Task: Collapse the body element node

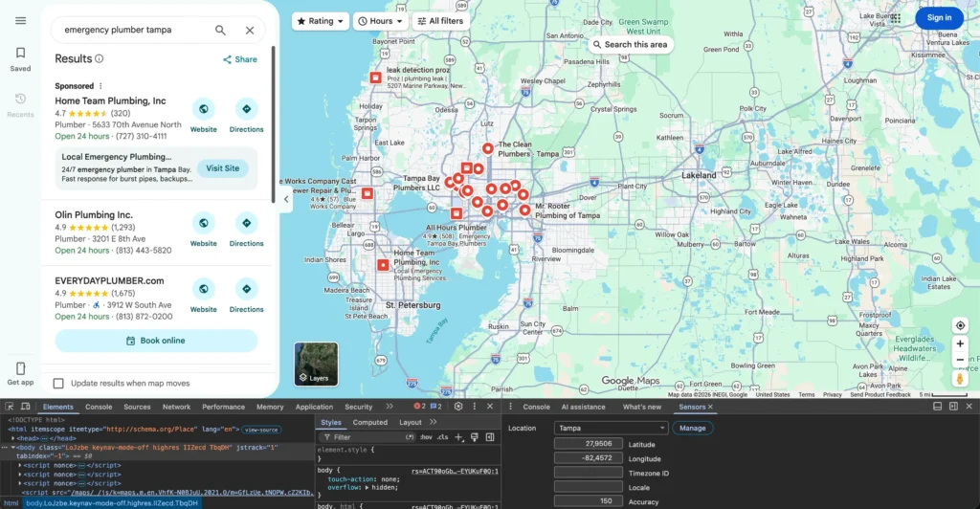Action: (x=13, y=448)
